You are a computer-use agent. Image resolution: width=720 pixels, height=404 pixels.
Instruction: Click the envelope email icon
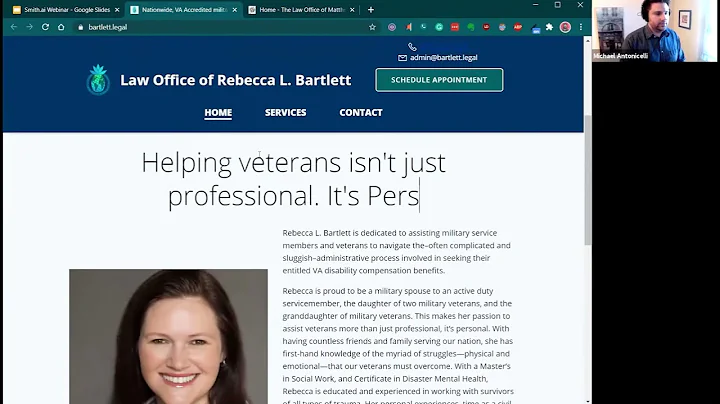[402, 58]
